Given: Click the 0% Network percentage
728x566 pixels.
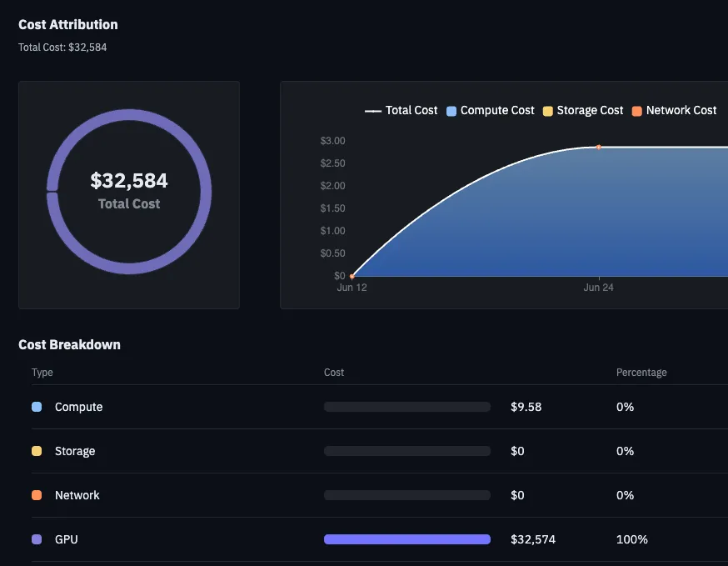Looking at the screenshot, I should tap(625, 495).
